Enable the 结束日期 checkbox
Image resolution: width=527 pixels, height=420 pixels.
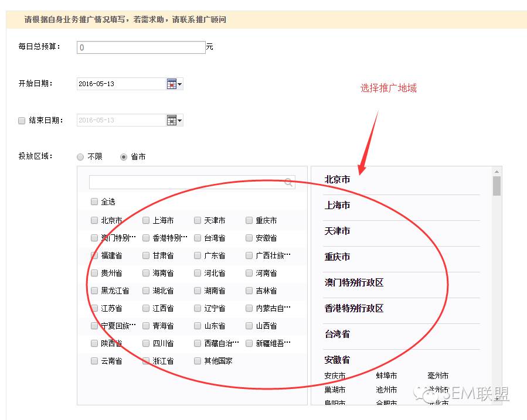[x=22, y=121]
